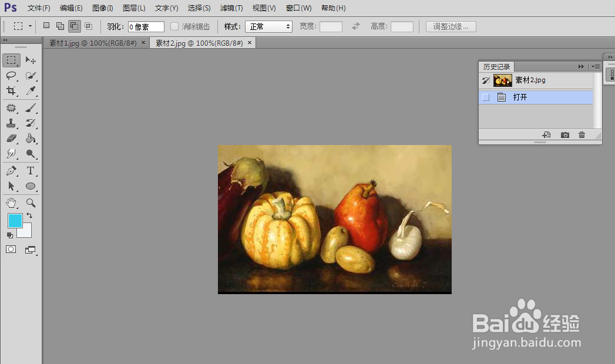The width and height of the screenshot is (615, 364).
Task: Select the Quick Selection tool
Action: pyautogui.click(x=31, y=76)
